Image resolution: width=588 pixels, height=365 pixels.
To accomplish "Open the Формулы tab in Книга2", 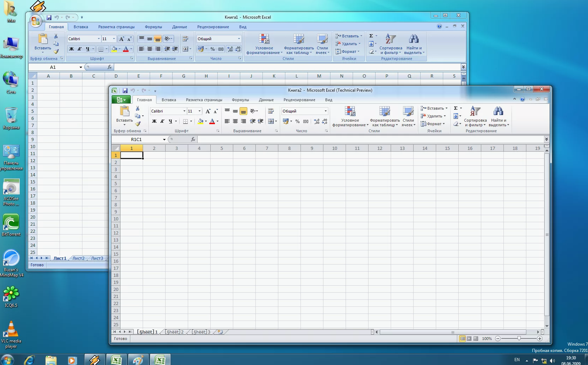I will point(240,100).
